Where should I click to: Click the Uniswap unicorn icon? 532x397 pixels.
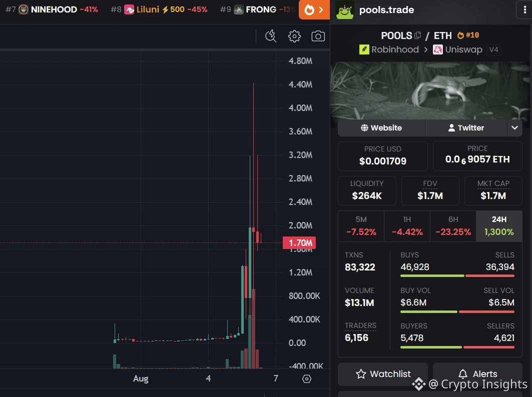438,49
